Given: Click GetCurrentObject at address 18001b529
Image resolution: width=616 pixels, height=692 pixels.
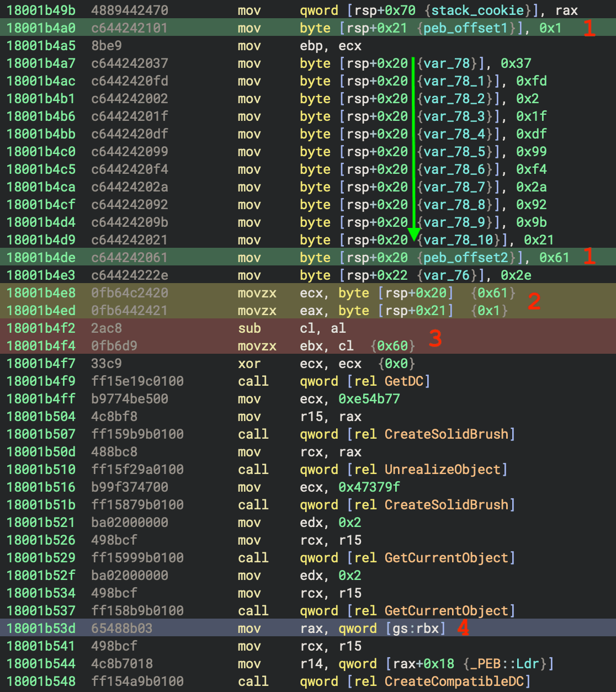Looking at the screenshot, I should point(446,558).
